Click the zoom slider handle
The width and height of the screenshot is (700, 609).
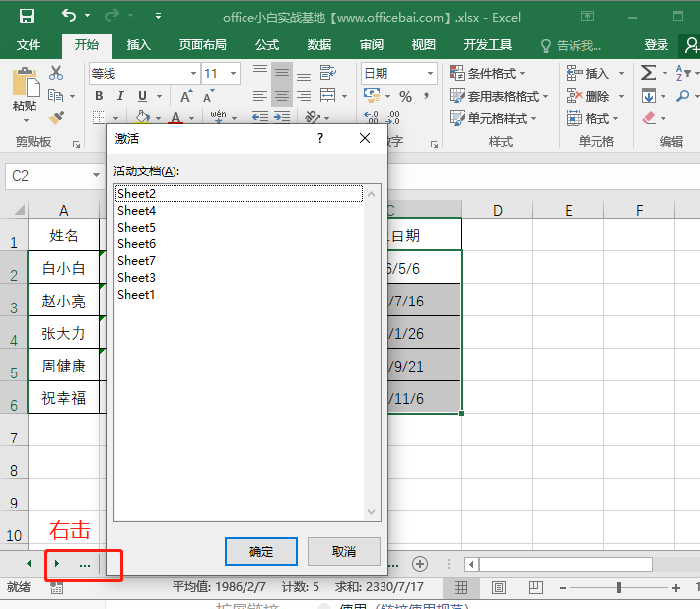pyautogui.click(x=619, y=588)
